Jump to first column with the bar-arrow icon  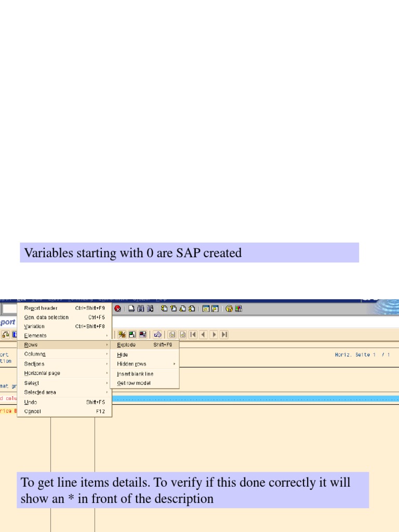pos(193,335)
